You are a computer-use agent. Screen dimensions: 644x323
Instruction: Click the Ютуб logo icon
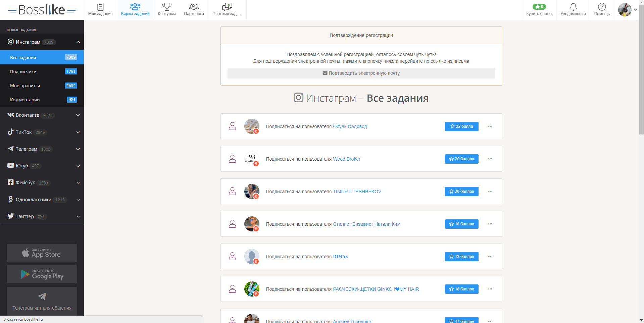[11, 165]
